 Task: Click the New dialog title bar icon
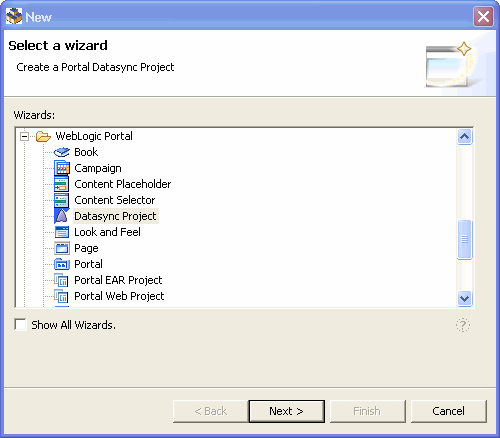pos(14,16)
